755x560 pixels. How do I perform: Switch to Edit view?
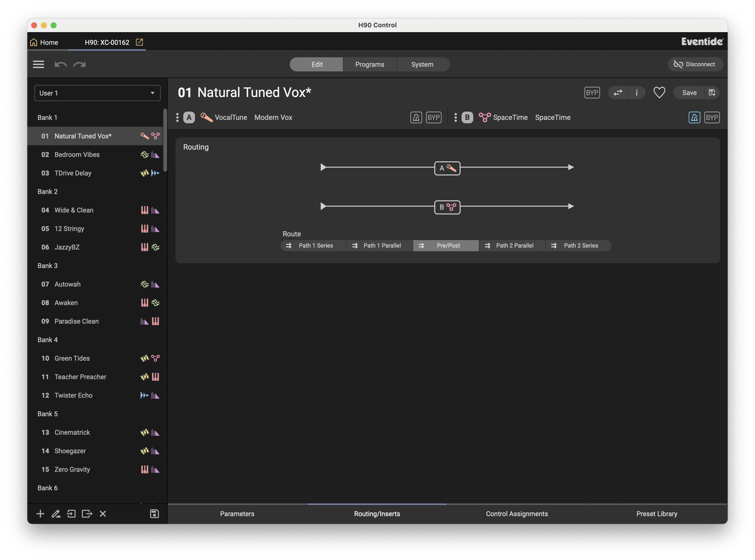pos(317,64)
